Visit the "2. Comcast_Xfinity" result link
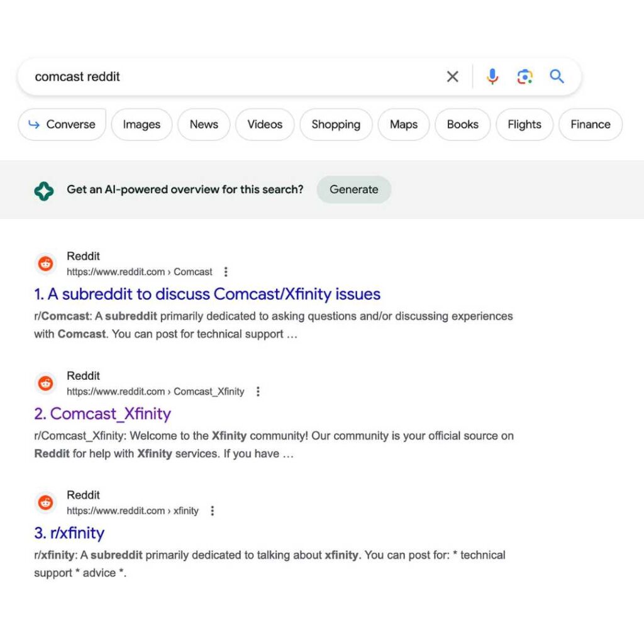This screenshot has width=644, height=644. click(x=103, y=414)
